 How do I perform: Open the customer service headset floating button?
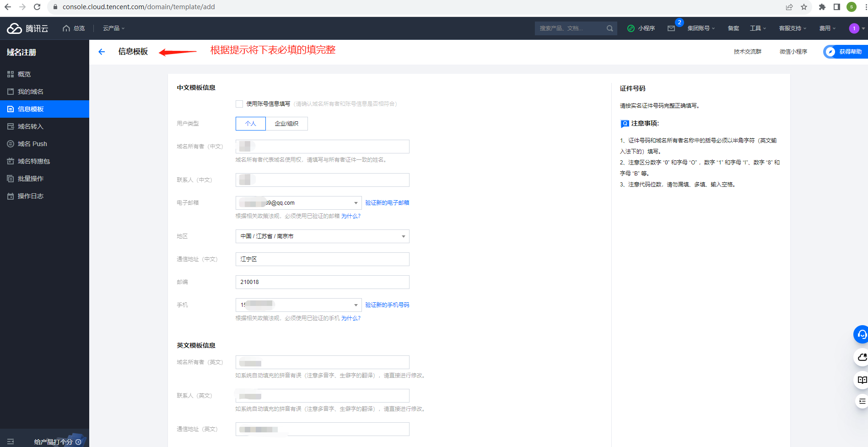coord(862,334)
